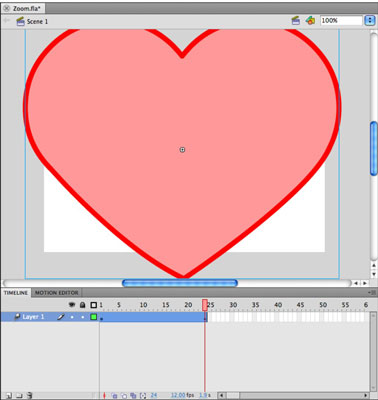The width and height of the screenshot is (378, 400).
Task: Click frame 45 on the timeline ruler
Action: (300, 305)
